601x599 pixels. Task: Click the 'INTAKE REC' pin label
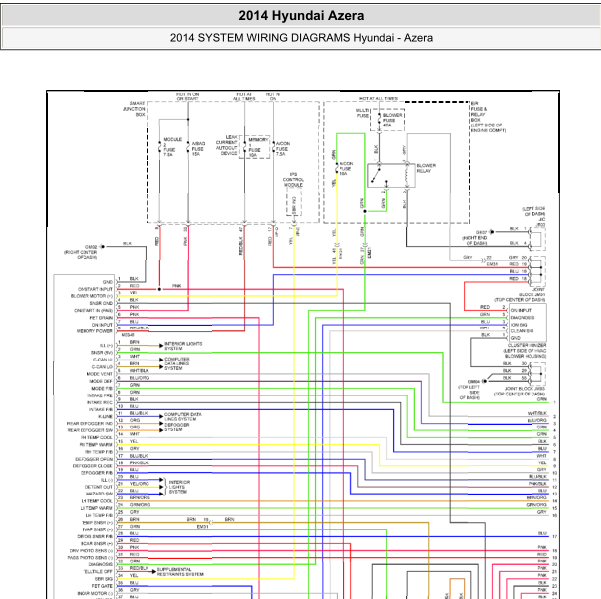(100, 402)
